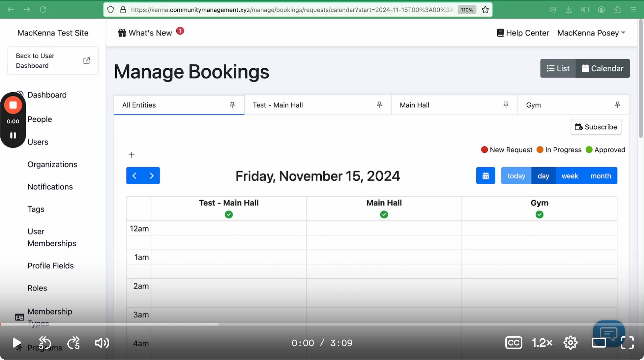Toggle Test - Main Hall green checkmark

click(229, 214)
